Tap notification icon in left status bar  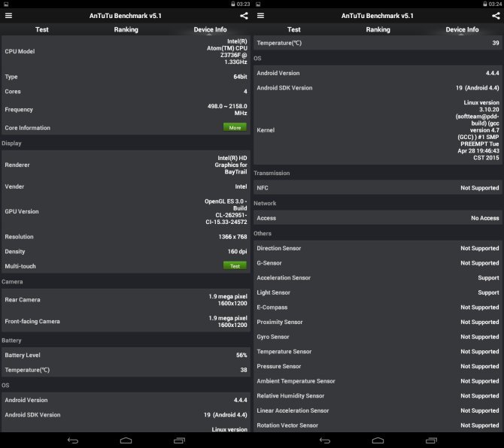(6, 5)
